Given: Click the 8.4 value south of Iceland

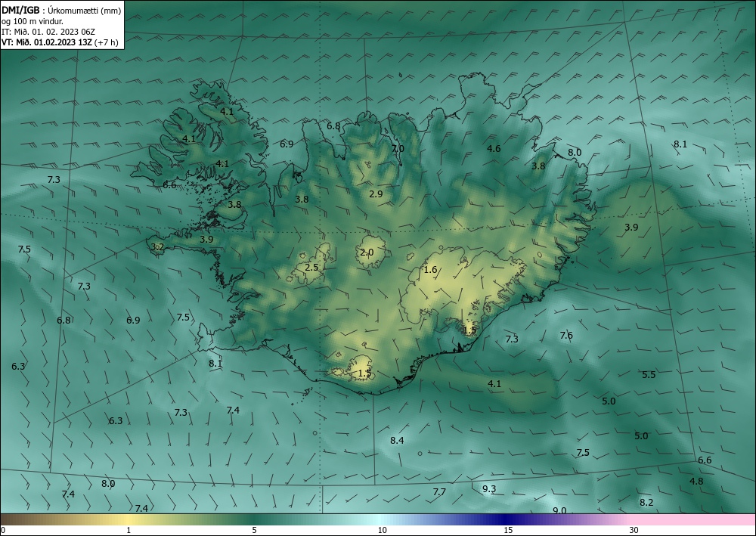Looking at the screenshot, I should pyautogui.click(x=398, y=440).
